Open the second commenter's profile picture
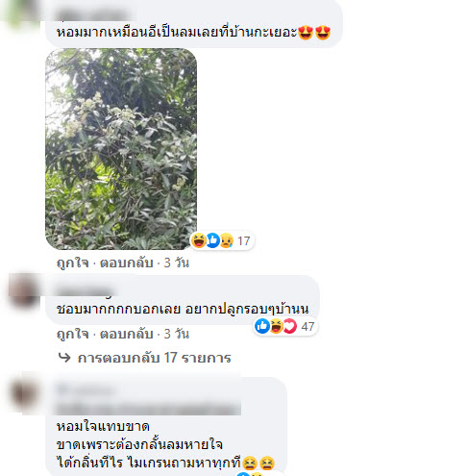The image size is (468, 476). pos(23,291)
